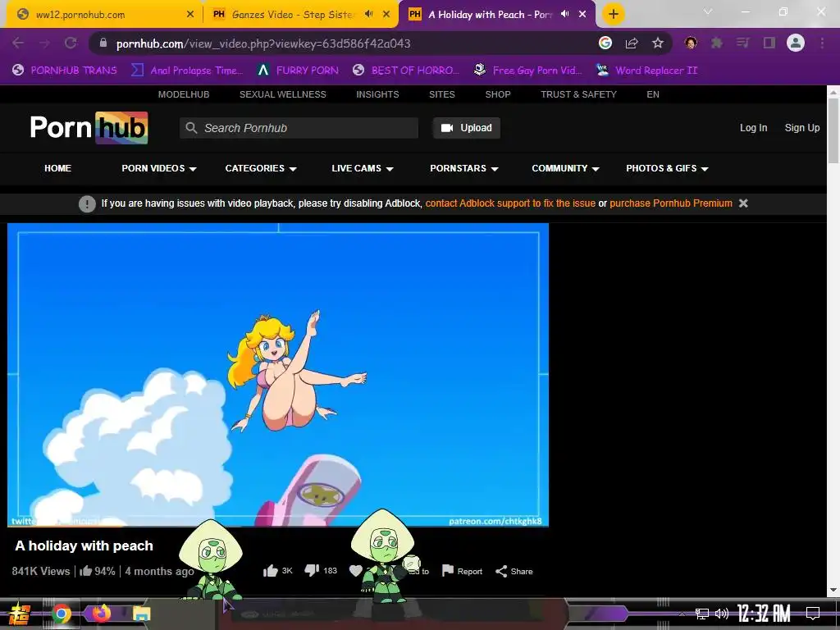Click the Google icon in the address bar
Screen dimensions: 840x630
pos(605,43)
